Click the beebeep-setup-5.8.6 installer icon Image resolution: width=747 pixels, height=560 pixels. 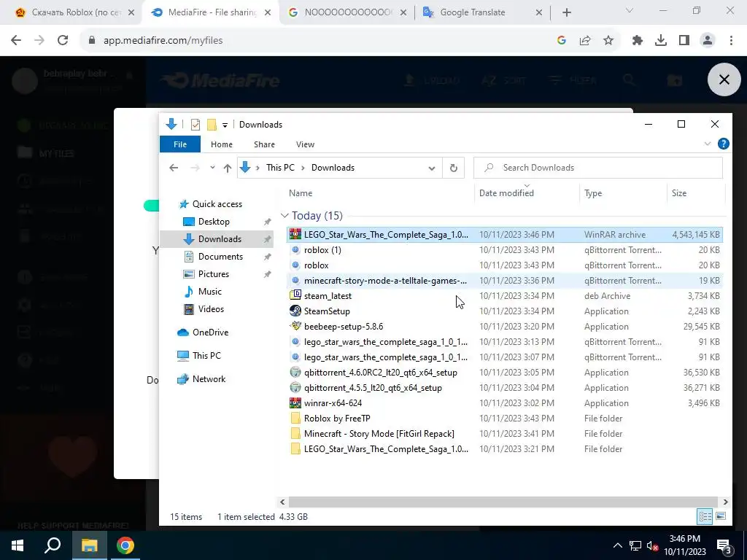click(295, 326)
